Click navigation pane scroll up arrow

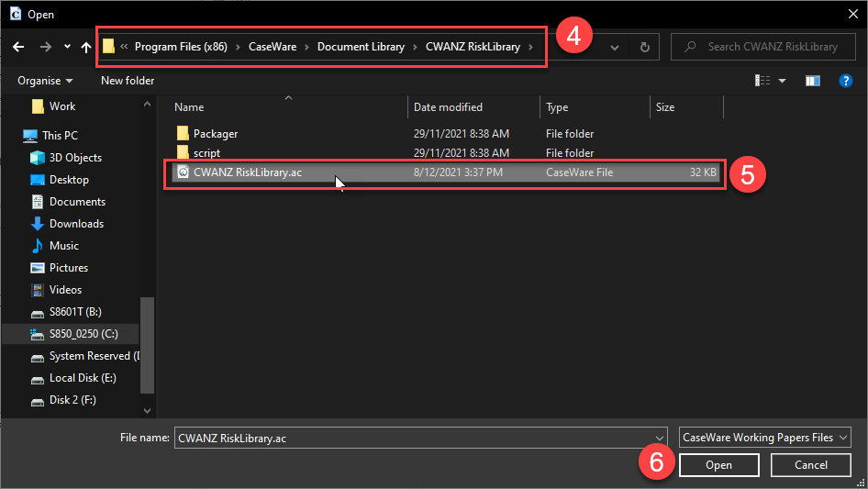147,104
